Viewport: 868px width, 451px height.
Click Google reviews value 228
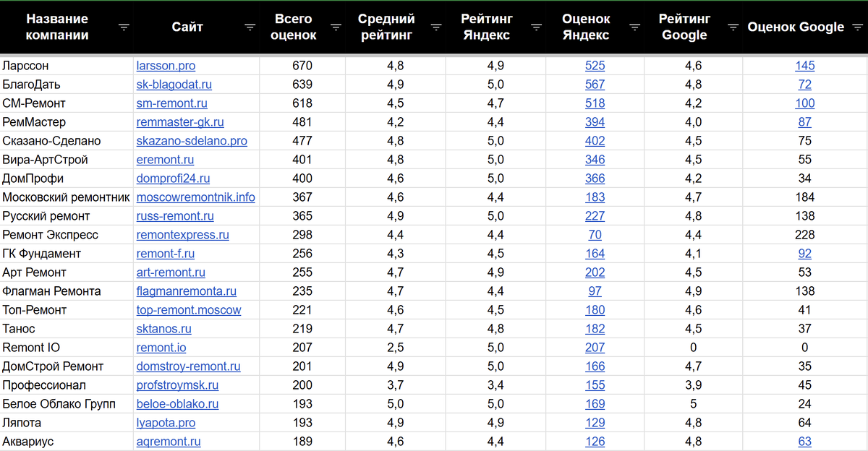tap(805, 235)
